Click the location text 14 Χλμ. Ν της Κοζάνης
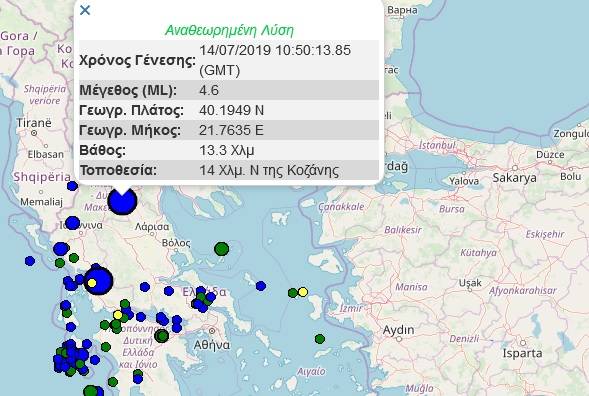 point(269,170)
